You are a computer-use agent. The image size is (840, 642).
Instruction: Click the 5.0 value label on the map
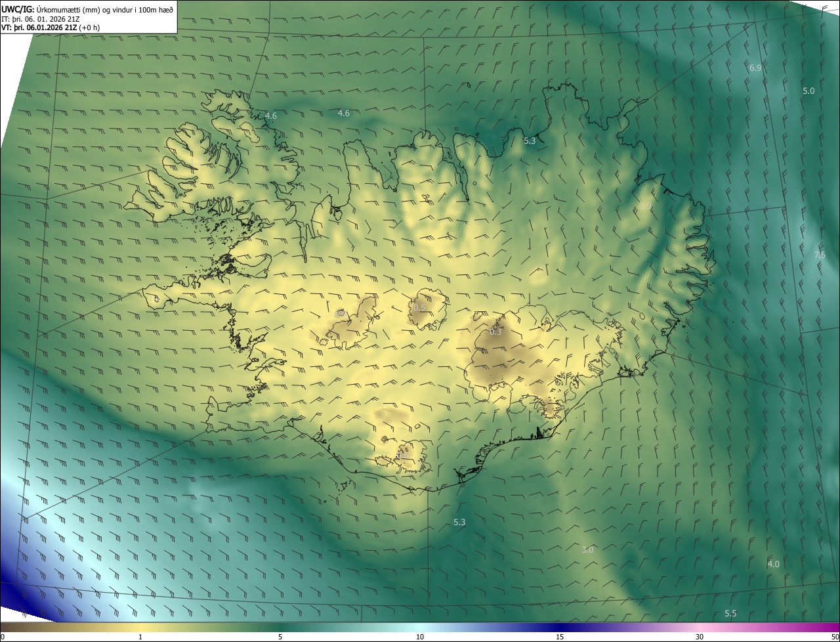808,91
